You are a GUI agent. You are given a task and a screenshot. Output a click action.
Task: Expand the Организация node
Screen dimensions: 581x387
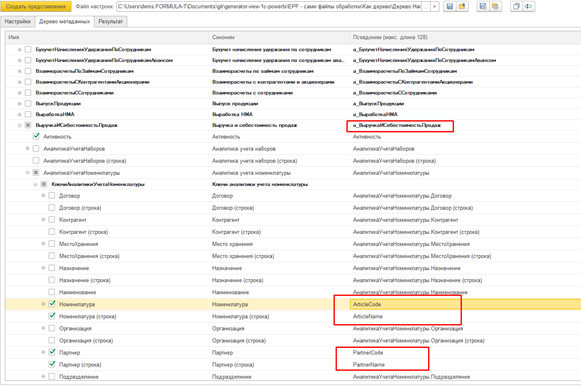pos(43,328)
